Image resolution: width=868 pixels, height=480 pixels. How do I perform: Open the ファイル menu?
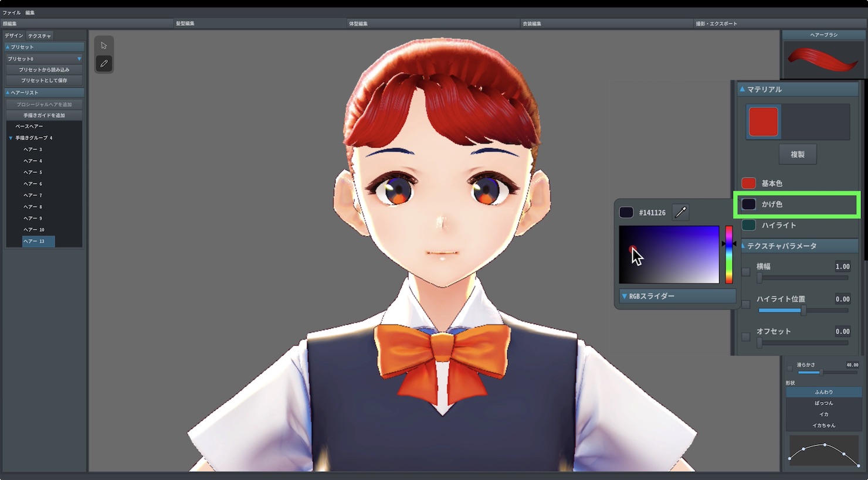pyautogui.click(x=12, y=12)
